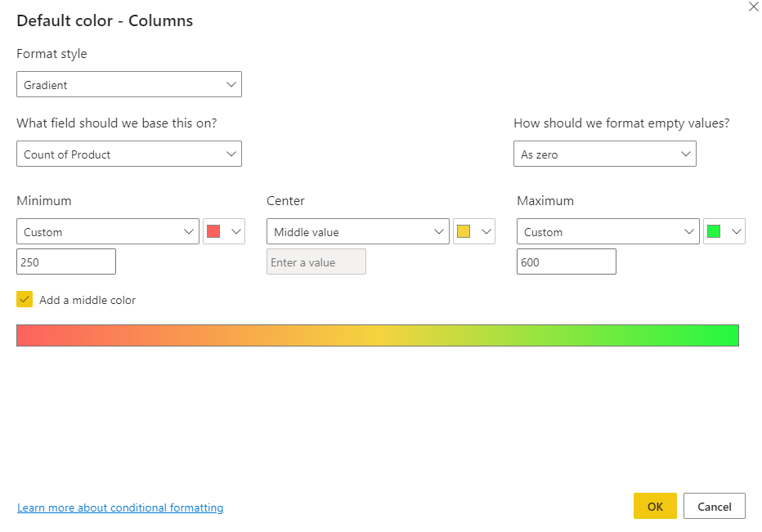Expand the Count of Product field dropdown
762x532 pixels.
coord(129,154)
